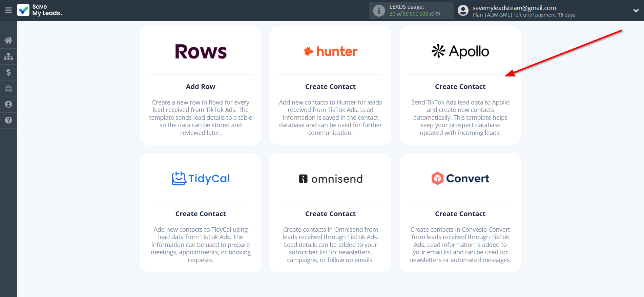Click the Omnisend template description text

coord(331,245)
